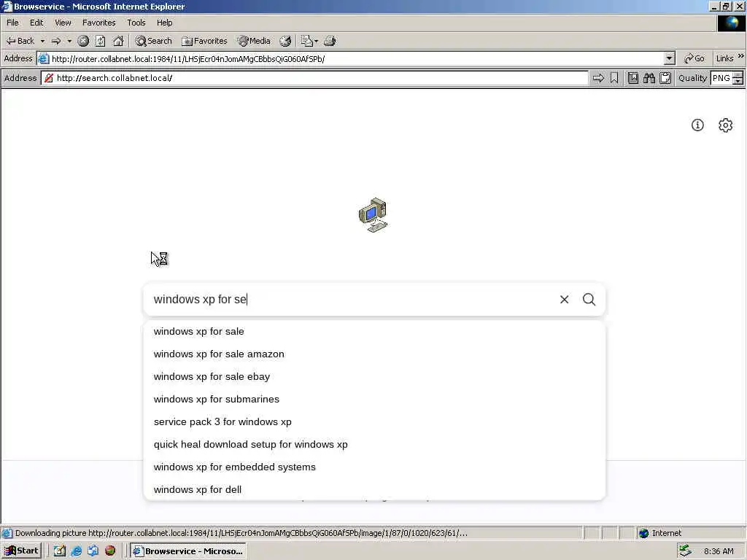
Task: Open the Tools menu
Action: [136, 23]
